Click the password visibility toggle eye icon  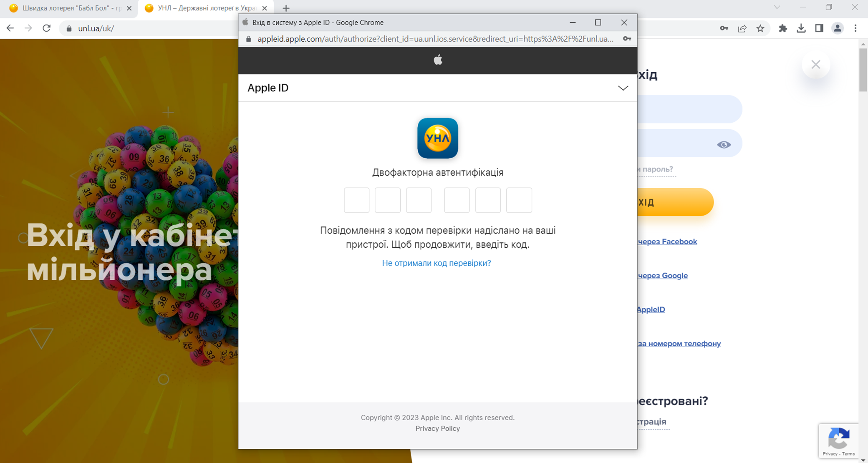pos(724,145)
